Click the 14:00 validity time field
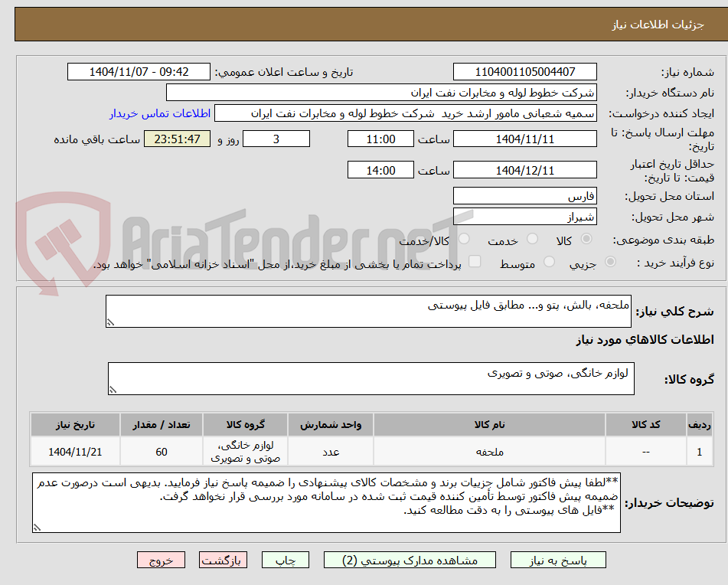The image size is (728, 585). pos(380,170)
